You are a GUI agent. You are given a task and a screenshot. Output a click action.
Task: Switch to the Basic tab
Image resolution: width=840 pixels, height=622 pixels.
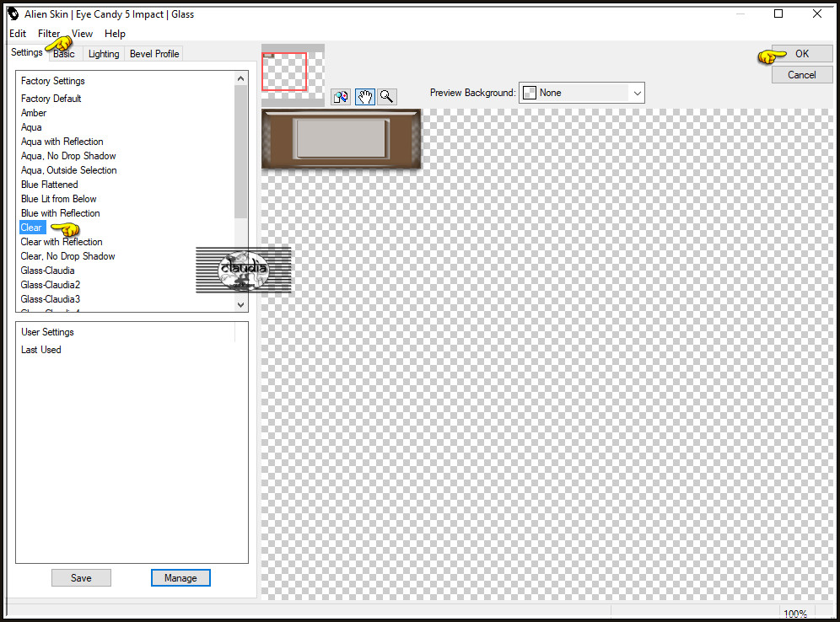(x=64, y=54)
